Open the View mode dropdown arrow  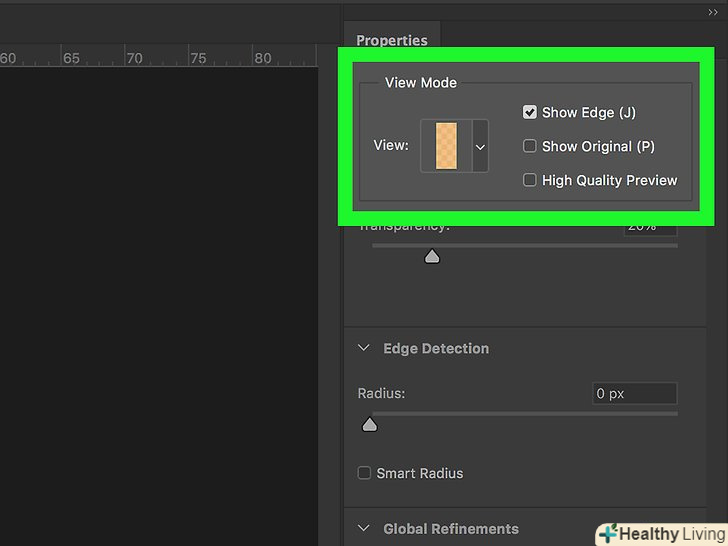click(480, 146)
